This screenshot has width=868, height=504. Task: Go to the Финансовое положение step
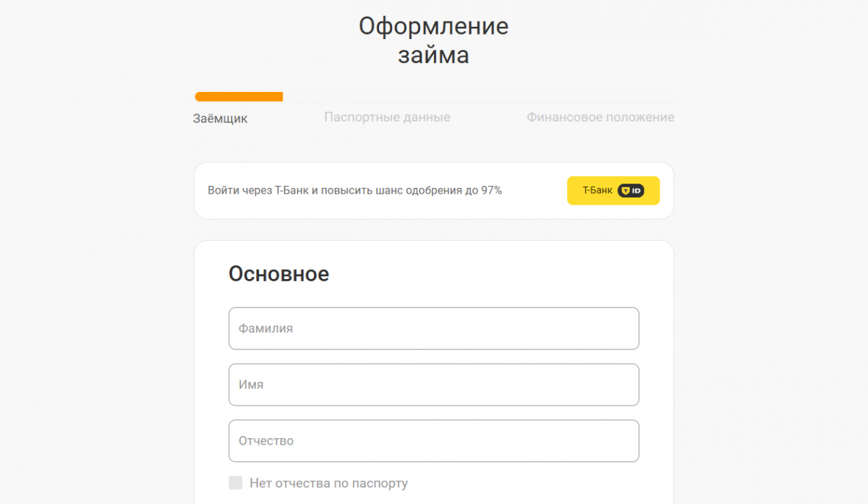[600, 117]
